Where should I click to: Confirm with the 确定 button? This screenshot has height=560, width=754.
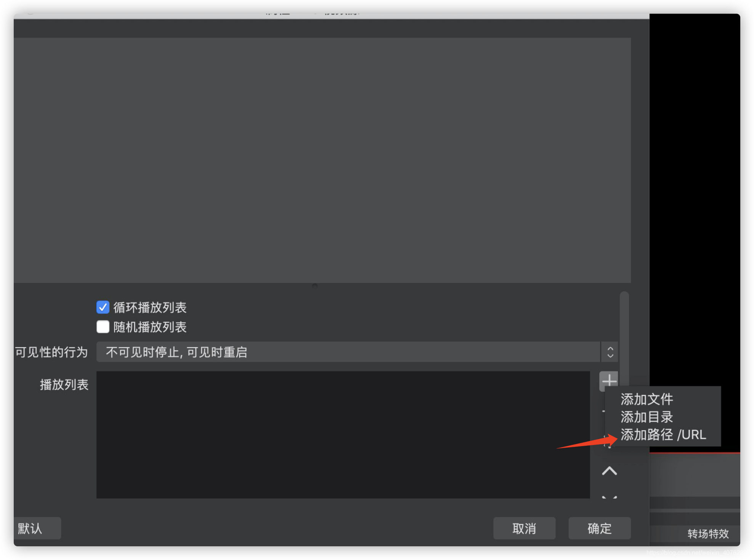(599, 528)
